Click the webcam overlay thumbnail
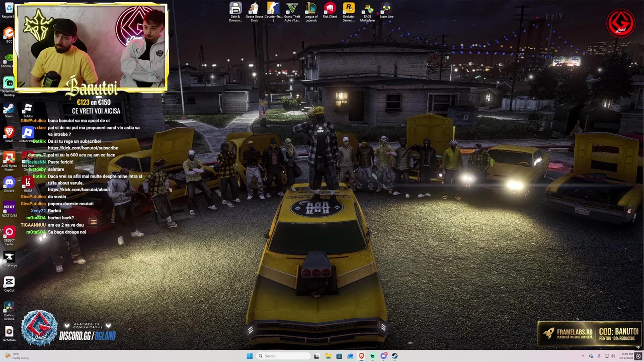 click(x=91, y=48)
